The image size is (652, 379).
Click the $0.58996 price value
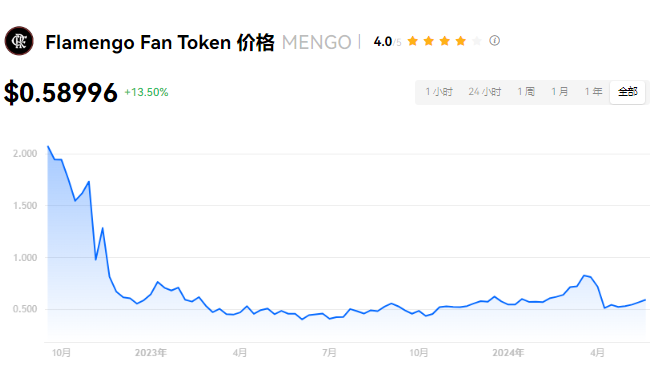point(61,92)
